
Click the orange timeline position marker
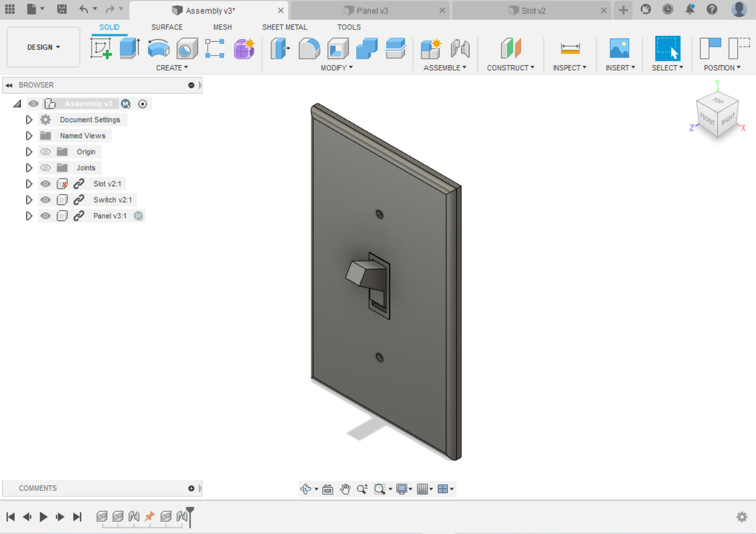pyautogui.click(x=149, y=516)
